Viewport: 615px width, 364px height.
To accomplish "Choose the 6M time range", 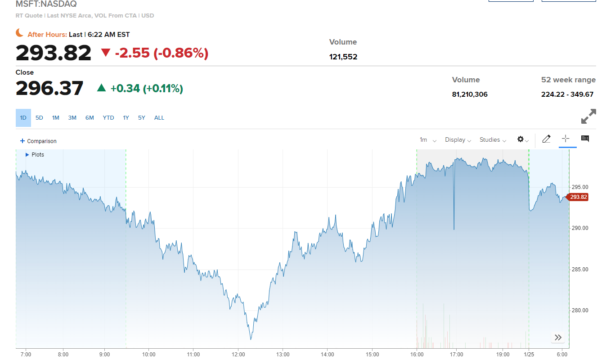I will point(90,118).
